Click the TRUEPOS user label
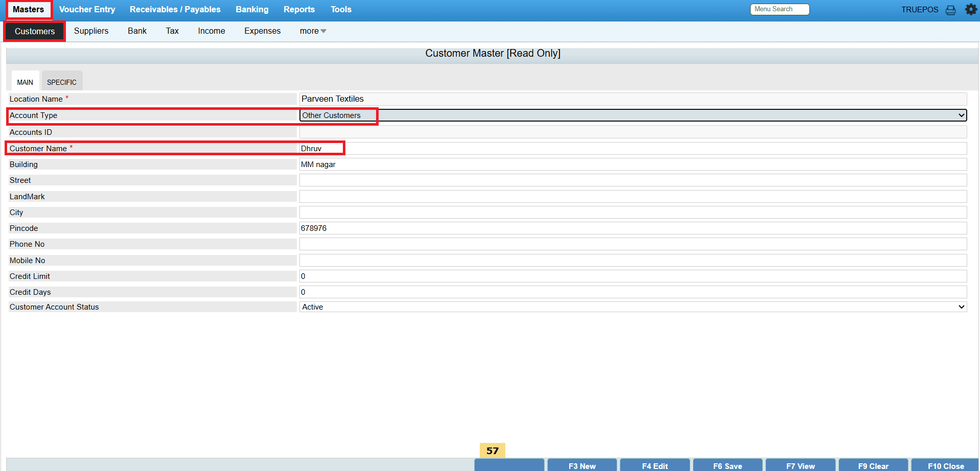Screen dimensions: 980x471 pyautogui.click(x=920, y=10)
